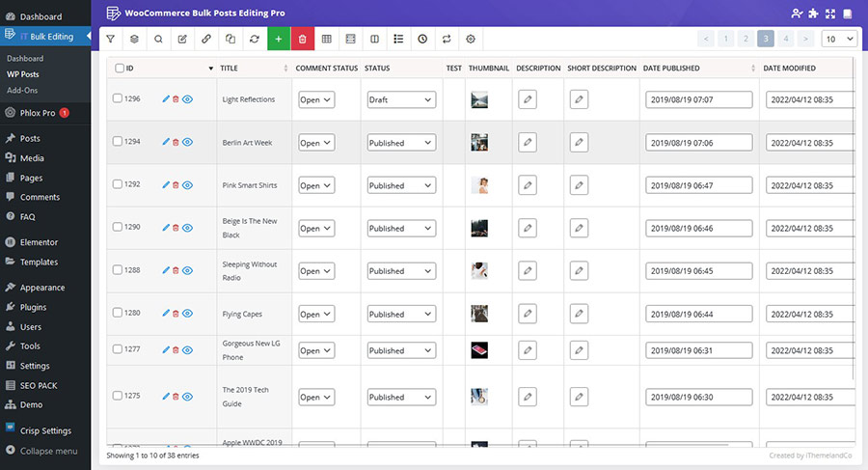Screen dimensions: 868x470
Task: Open the list view toolbar icon
Action: tap(398, 39)
